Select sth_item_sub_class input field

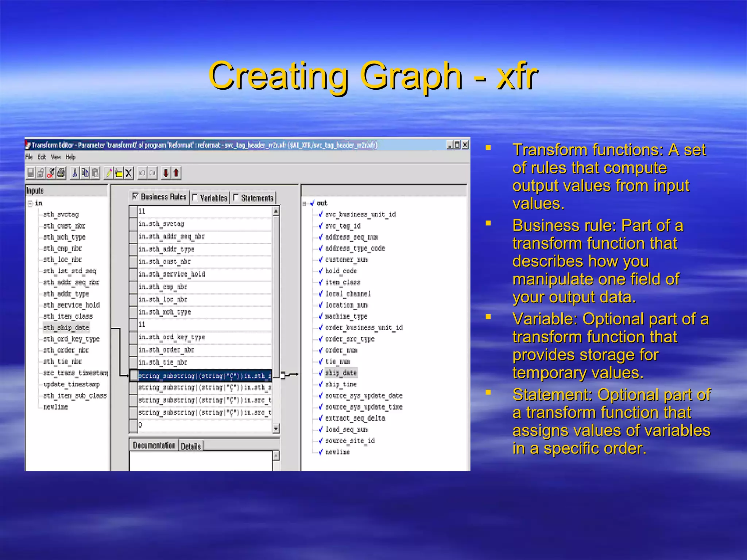point(75,396)
